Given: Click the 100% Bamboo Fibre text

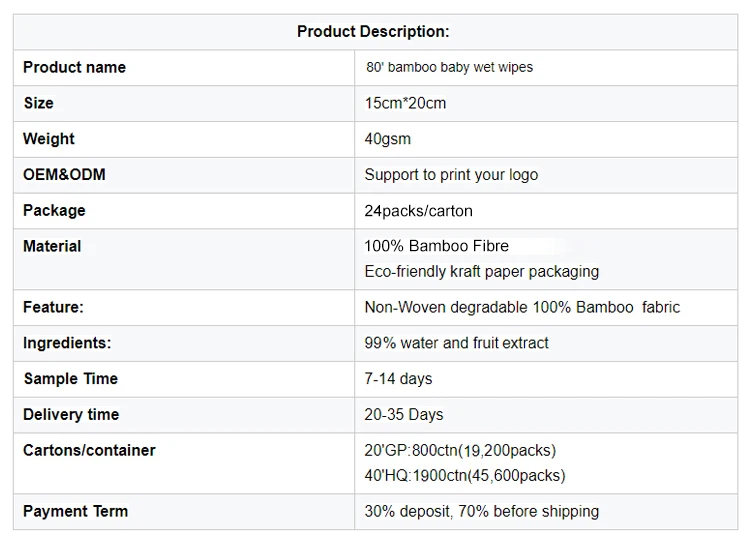Looking at the screenshot, I should [437, 246].
